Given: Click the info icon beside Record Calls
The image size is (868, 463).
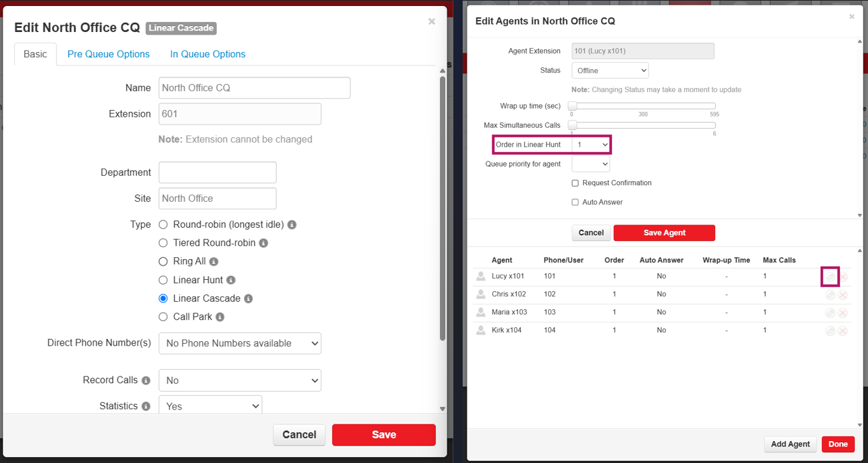Looking at the screenshot, I should pyautogui.click(x=146, y=380).
